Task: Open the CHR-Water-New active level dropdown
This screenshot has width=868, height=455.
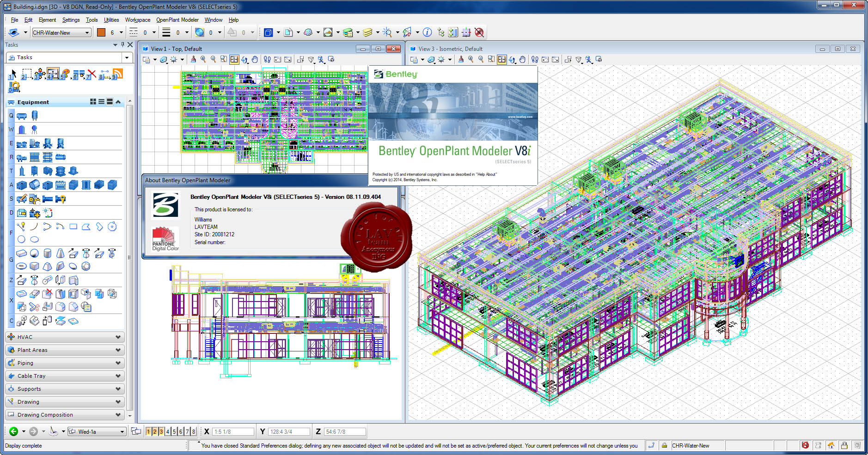Action: [x=61, y=32]
